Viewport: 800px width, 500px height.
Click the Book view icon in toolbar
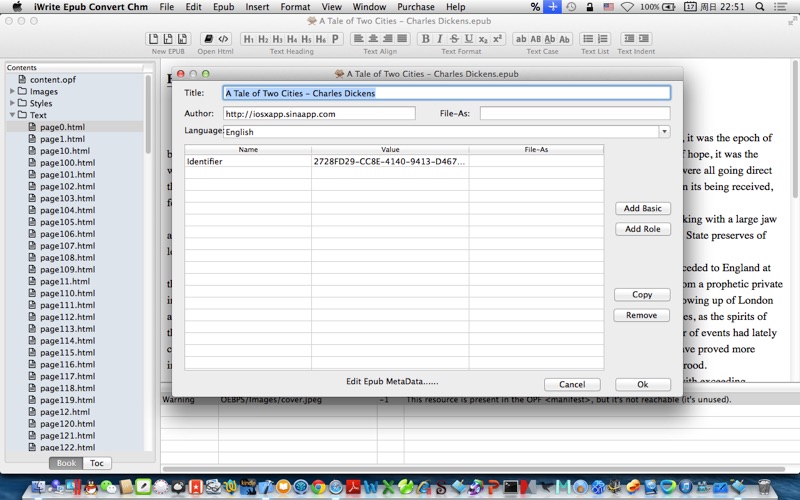click(208, 39)
